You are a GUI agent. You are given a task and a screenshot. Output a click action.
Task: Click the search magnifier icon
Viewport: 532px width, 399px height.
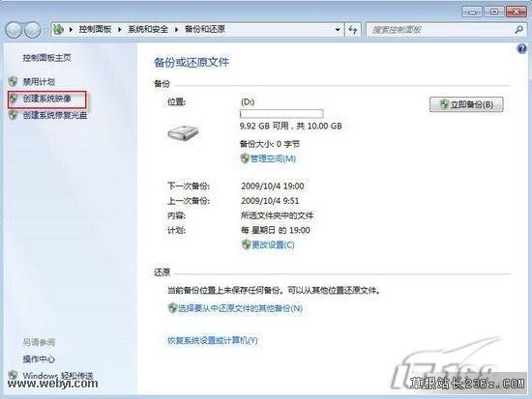518,30
